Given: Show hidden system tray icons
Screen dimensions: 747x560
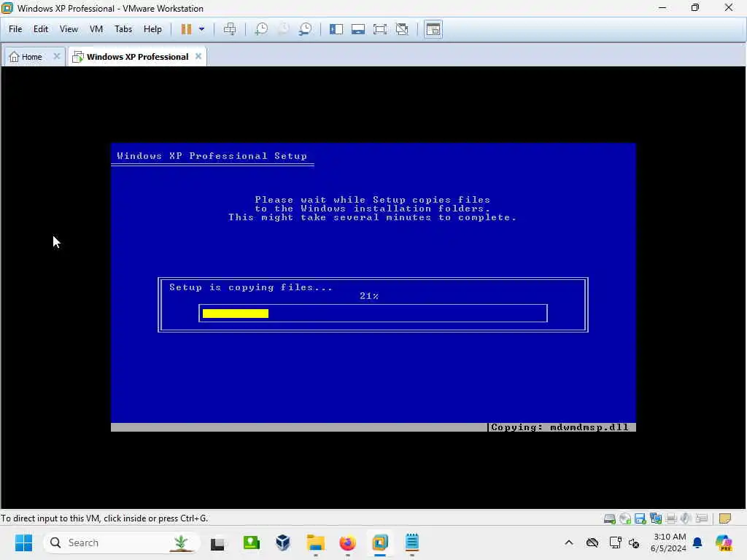Looking at the screenshot, I should tap(569, 542).
